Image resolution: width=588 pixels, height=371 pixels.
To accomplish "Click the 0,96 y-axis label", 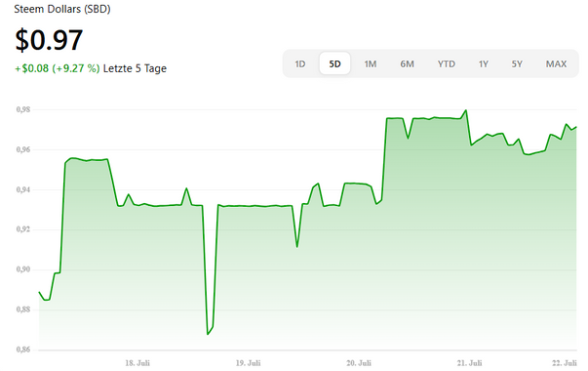I will (23, 149).
